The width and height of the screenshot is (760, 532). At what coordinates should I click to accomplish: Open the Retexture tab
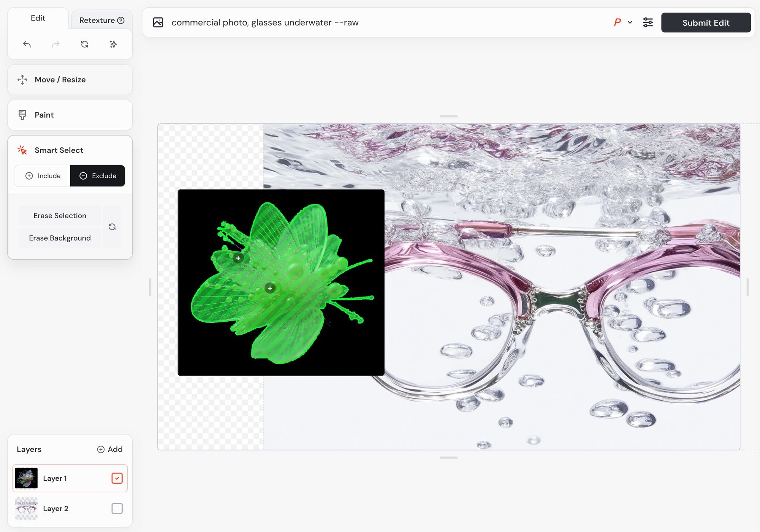click(x=97, y=21)
